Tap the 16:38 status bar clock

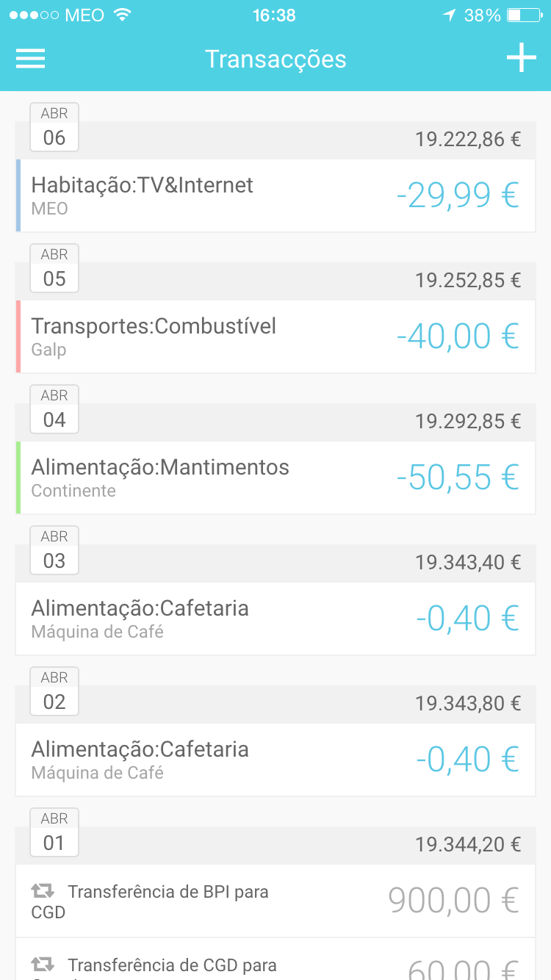click(x=274, y=15)
